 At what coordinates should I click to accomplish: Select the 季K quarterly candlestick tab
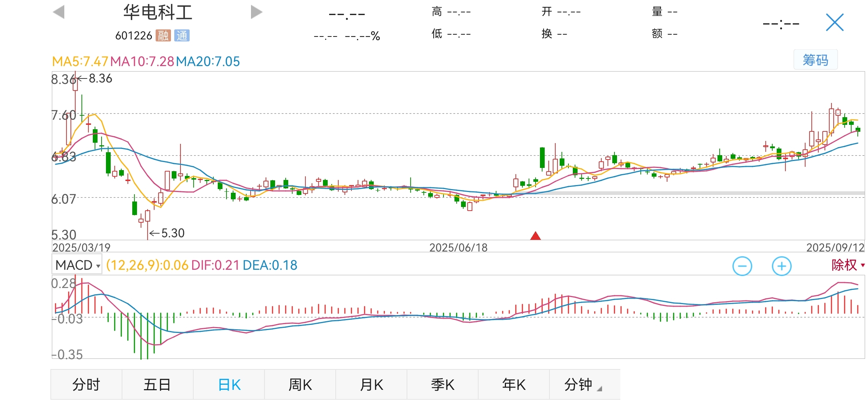[442, 384]
